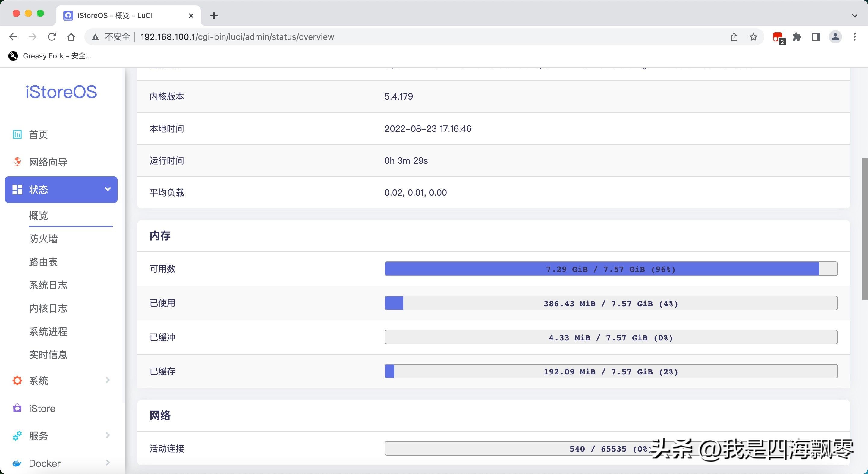Screen dimensions: 868x474
Task: Expand the Docker menu chevron
Action: pyautogui.click(x=108, y=463)
